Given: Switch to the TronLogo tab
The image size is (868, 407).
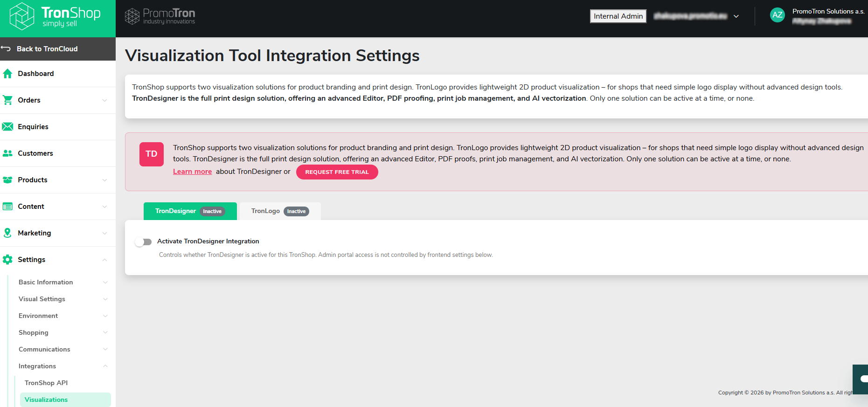Looking at the screenshot, I should pos(280,211).
